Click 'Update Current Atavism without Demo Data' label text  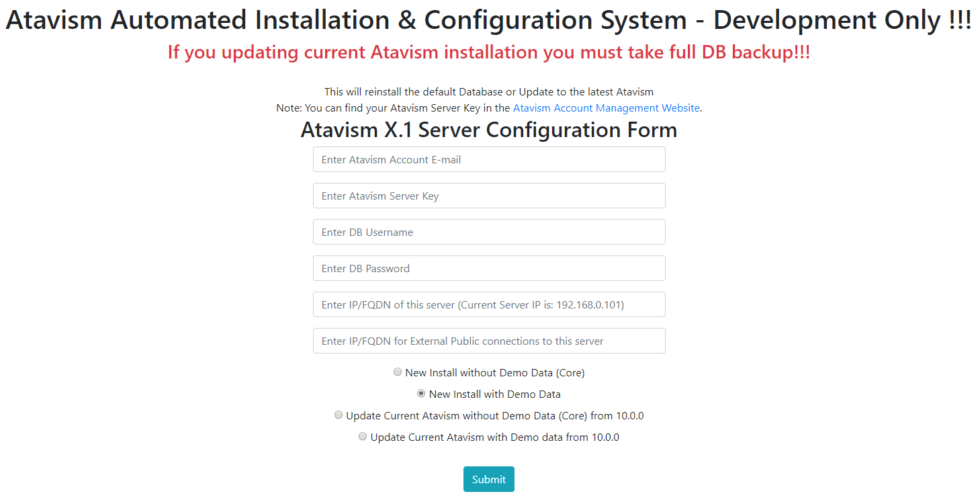(494, 416)
